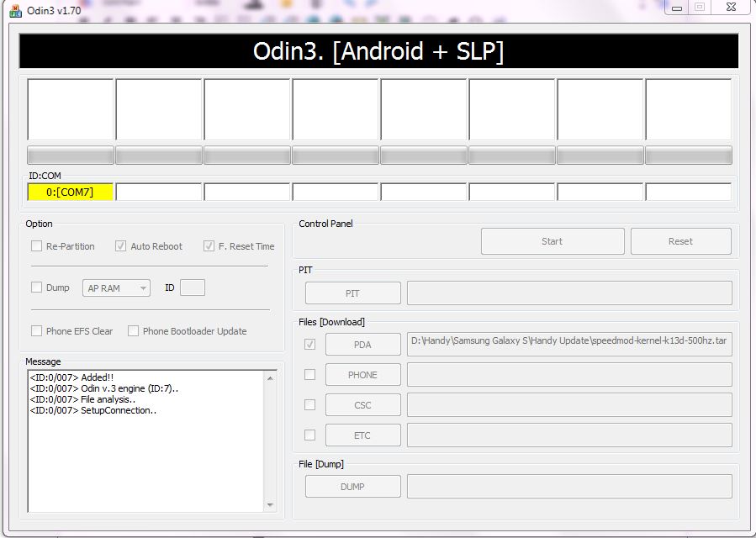The height and width of the screenshot is (538, 756).
Task: Enable the CSC file checkbox
Action: [x=310, y=405]
